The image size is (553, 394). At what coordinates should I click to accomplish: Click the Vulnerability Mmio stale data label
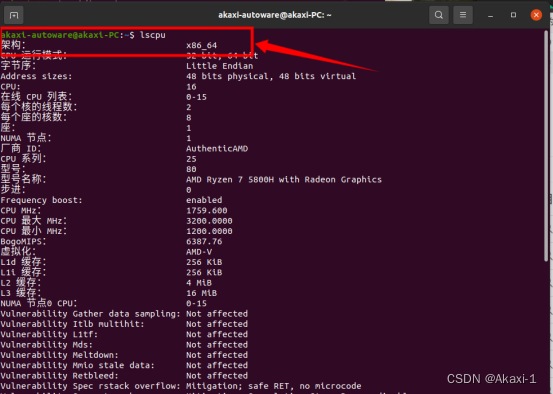coord(78,365)
